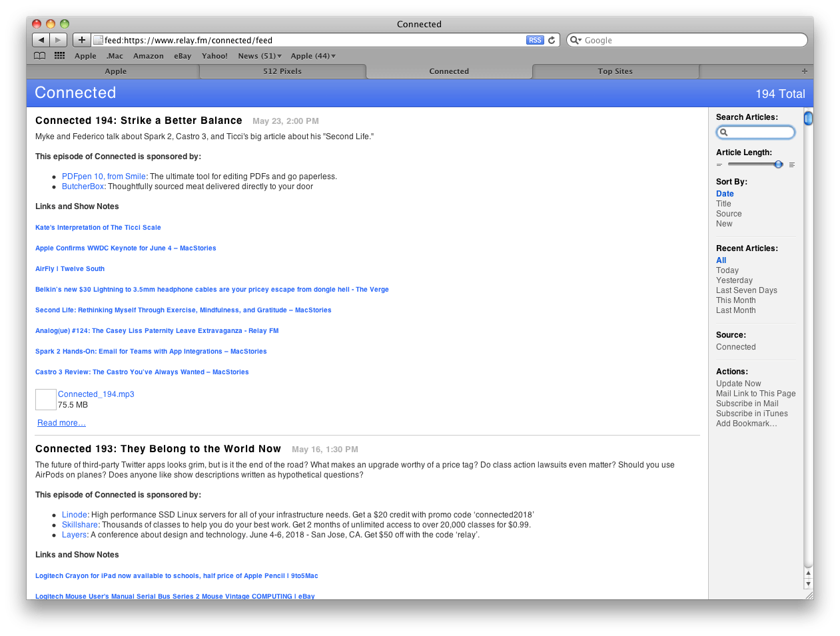Click the scrollbar down arrow
Viewport: 840px width, 636px height.
pyautogui.click(x=808, y=584)
